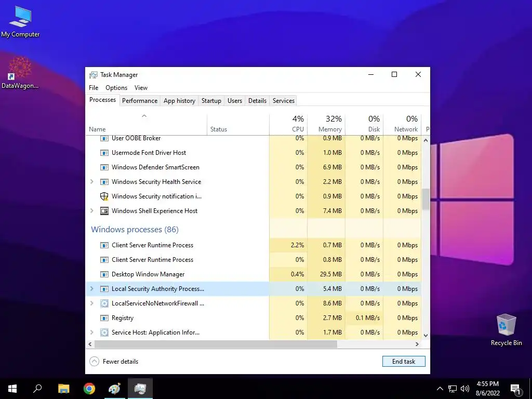The width and height of the screenshot is (532, 399).
Task: Click the End task button
Action: point(404,362)
